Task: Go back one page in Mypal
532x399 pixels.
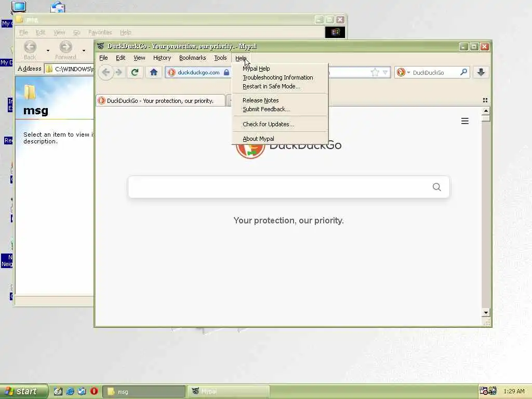Action: (106, 72)
